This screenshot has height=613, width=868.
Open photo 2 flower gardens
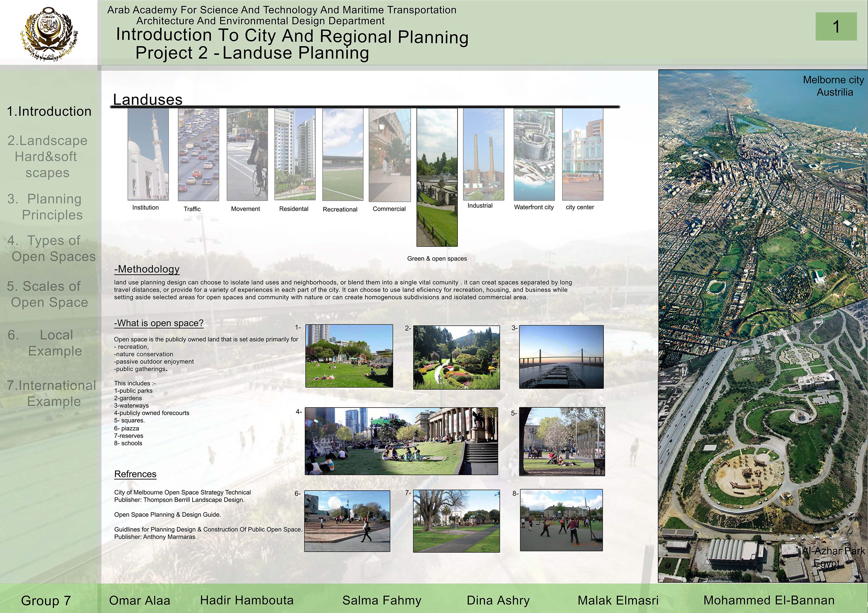click(456, 357)
